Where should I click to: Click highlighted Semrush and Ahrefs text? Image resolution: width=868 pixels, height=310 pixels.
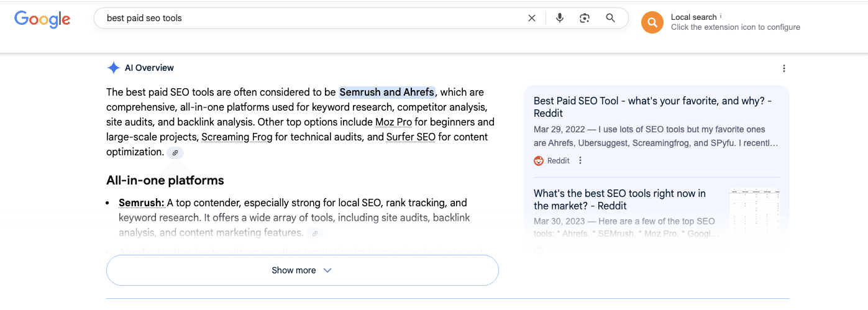click(386, 92)
